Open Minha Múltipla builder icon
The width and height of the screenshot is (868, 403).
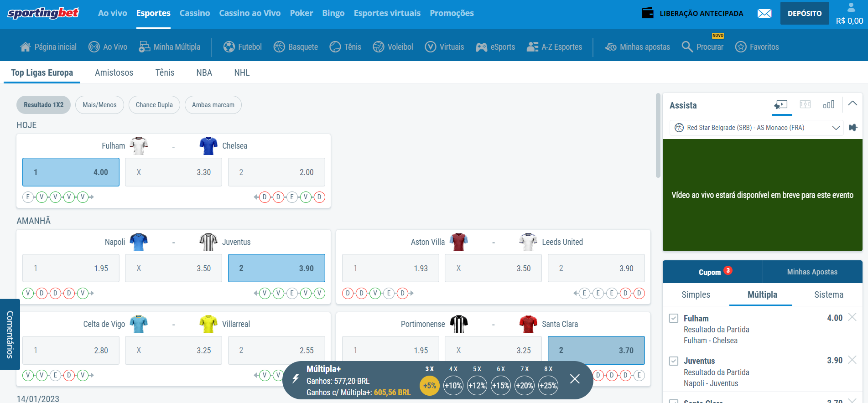(145, 47)
